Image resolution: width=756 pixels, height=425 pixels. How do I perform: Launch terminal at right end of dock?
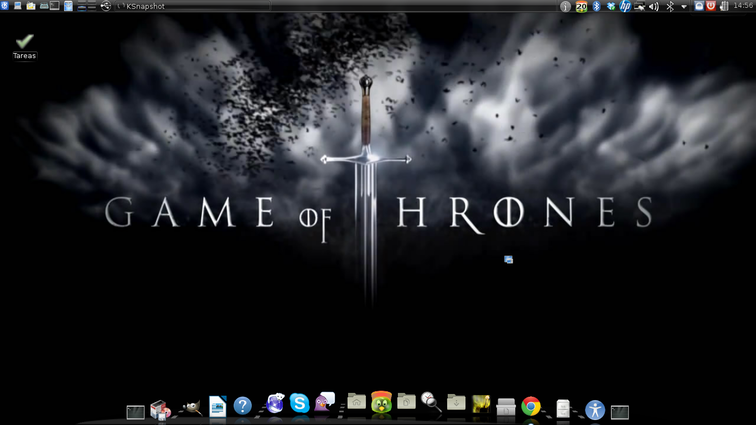(x=620, y=412)
